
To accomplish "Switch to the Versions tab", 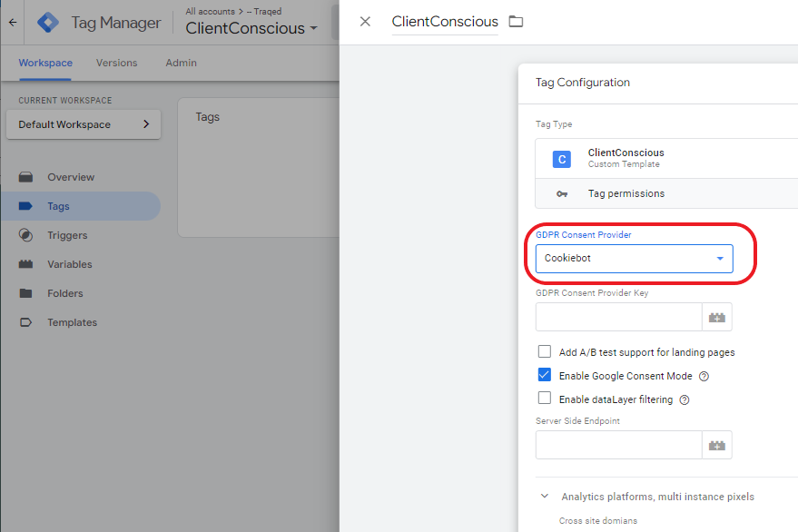I will (116, 64).
